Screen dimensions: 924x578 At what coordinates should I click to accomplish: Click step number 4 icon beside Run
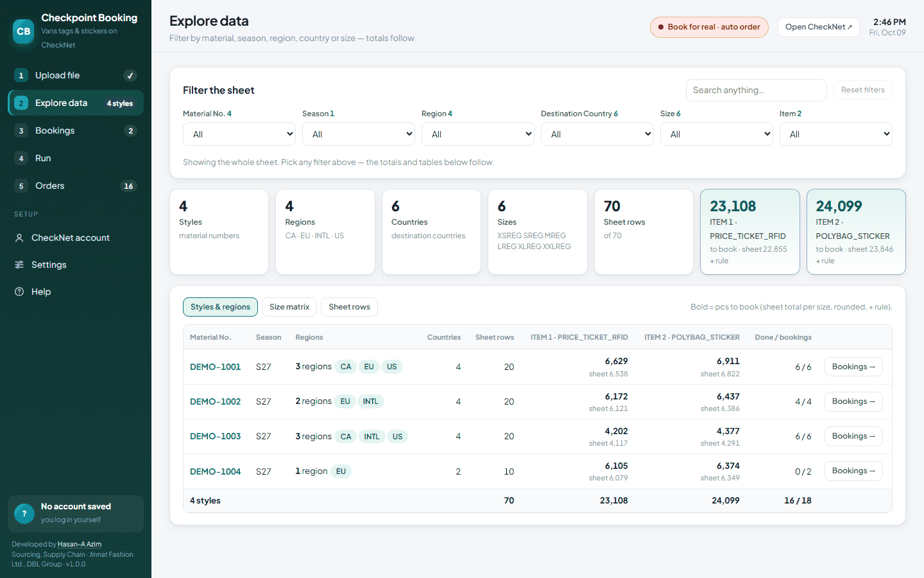click(21, 159)
